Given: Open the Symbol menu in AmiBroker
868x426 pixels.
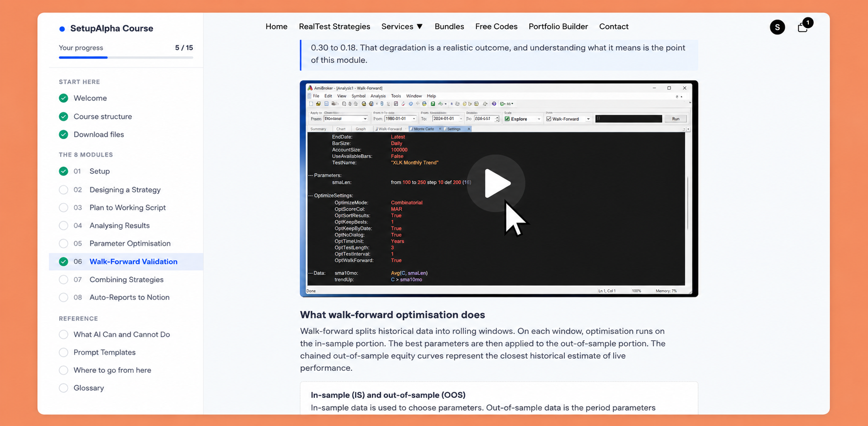Looking at the screenshot, I should (359, 96).
